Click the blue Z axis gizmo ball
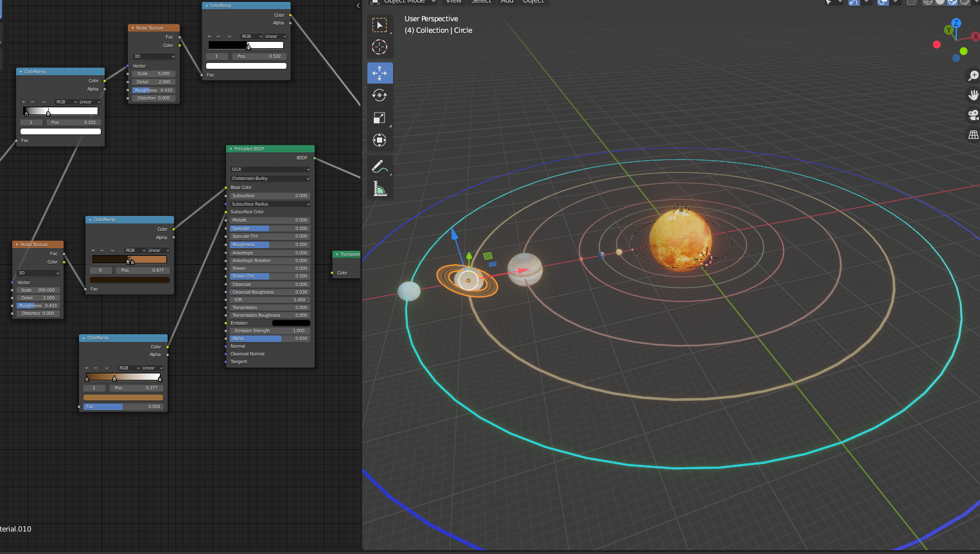The width and height of the screenshot is (980, 554). [x=956, y=23]
